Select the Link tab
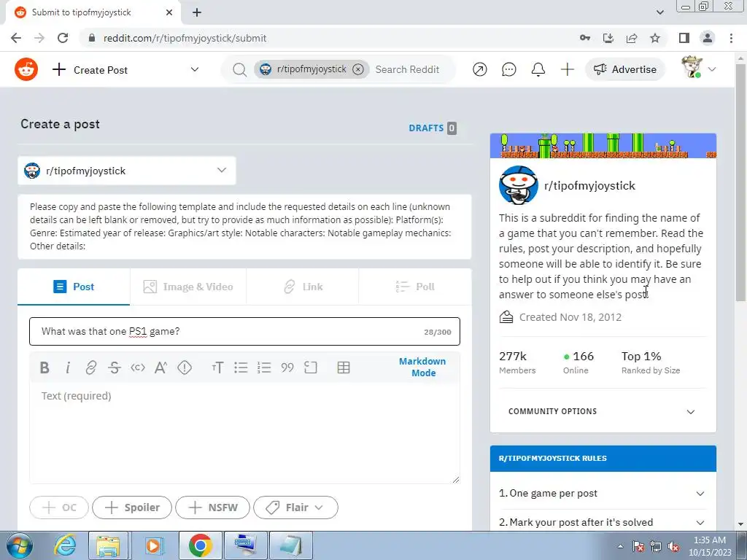Viewport: 747px width, 560px height. (x=303, y=287)
